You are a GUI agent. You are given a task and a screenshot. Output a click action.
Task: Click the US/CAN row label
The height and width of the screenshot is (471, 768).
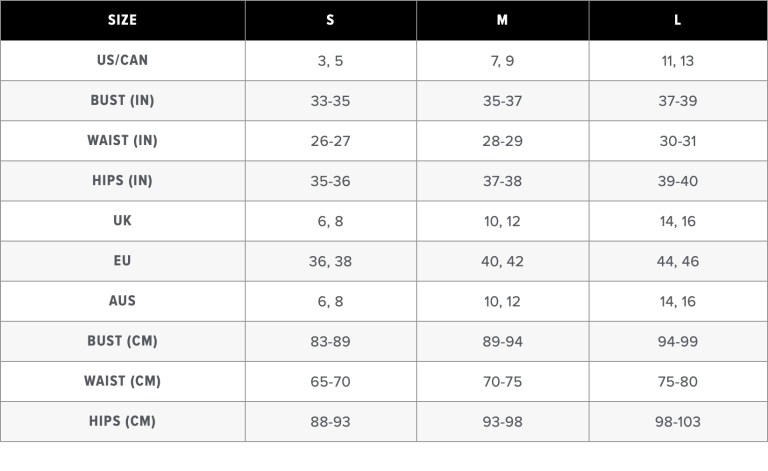pyautogui.click(x=122, y=60)
